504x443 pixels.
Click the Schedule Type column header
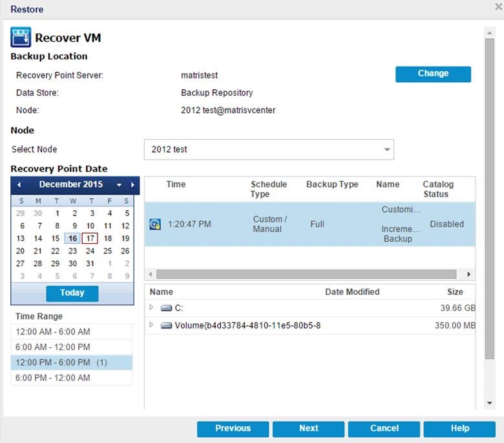coord(269,189)
